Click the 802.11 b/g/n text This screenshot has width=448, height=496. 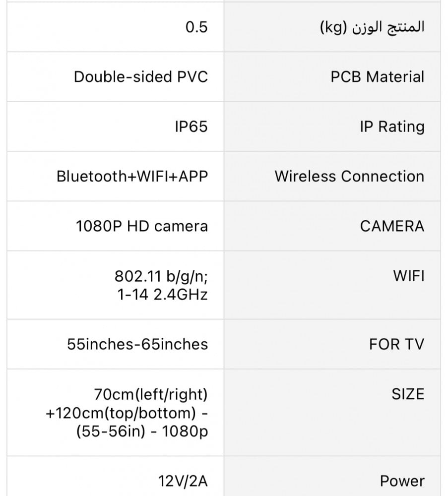tap(161, 276)
